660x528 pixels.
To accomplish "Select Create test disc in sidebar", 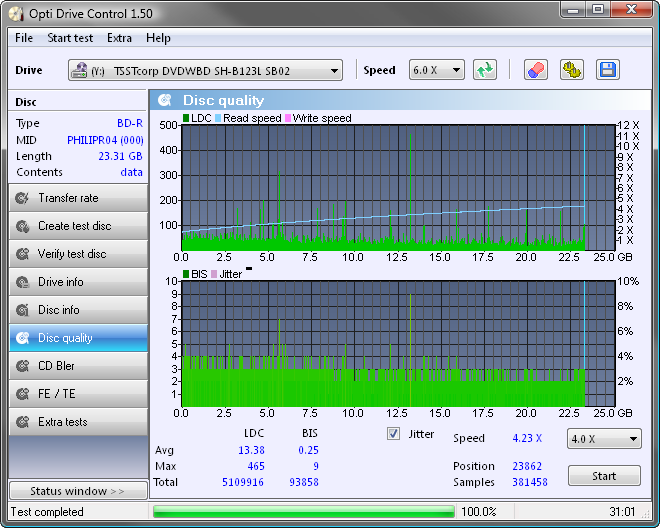I will tap(78, 226).
